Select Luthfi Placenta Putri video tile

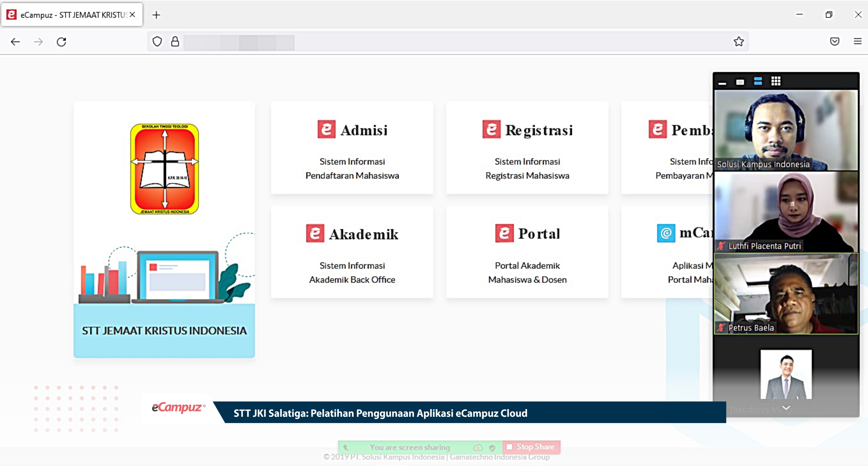[786, 212]
